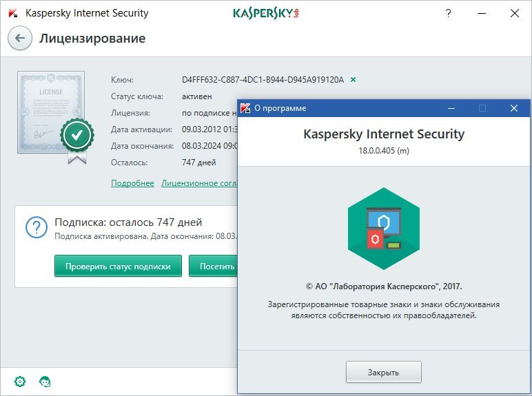
Task: Click the license certificate image
Action: pos(51,112)
